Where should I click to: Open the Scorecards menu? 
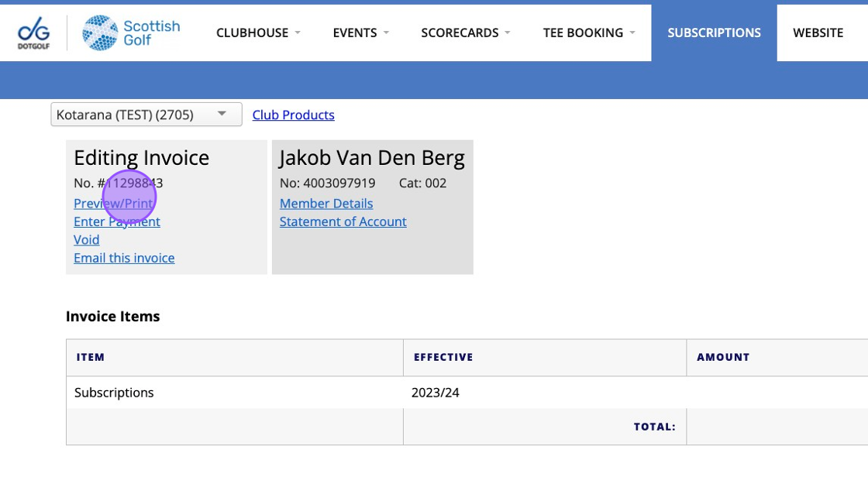coord(465,33)
